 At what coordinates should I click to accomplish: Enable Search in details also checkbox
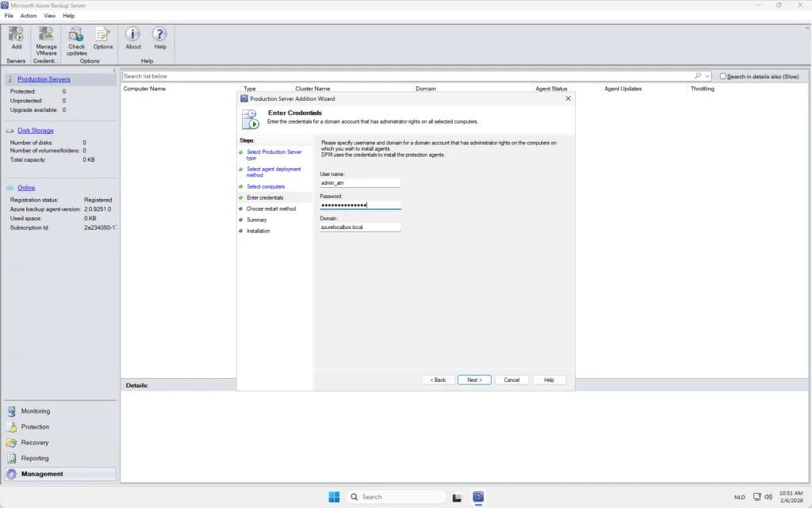pos(723,76)
